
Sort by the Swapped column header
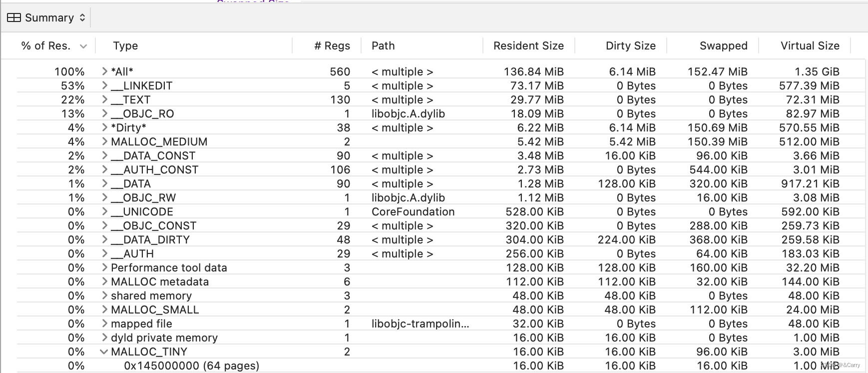coord(724,46)
